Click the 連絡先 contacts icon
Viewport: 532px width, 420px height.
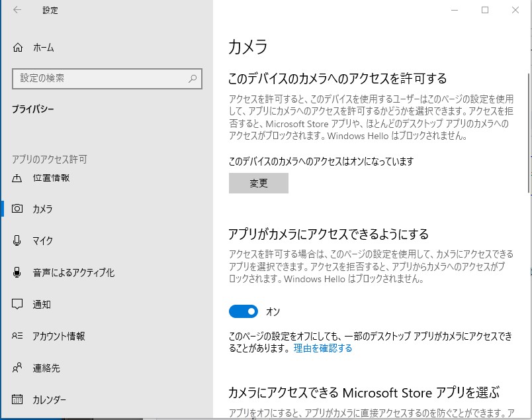pyautogui.click(x=17, y=367)
